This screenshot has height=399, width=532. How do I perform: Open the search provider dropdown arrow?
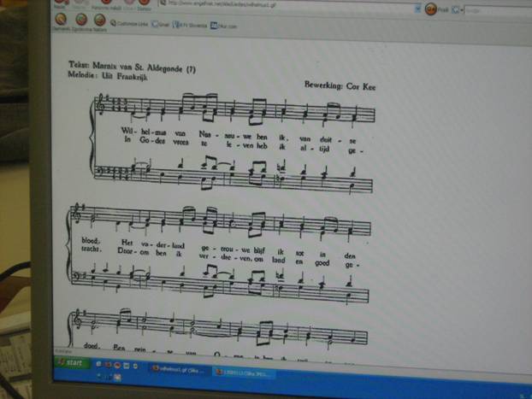pyautogui.click(x=460, y=9)
